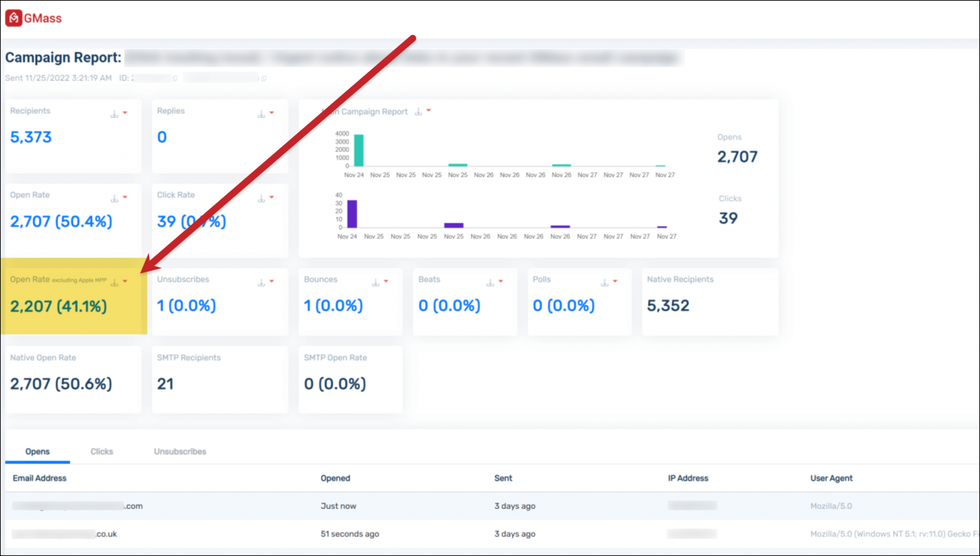This screenshot has height=556, width=980.
Task: Expand the Bounces dropdown arrow
Action: pos(386,282)
